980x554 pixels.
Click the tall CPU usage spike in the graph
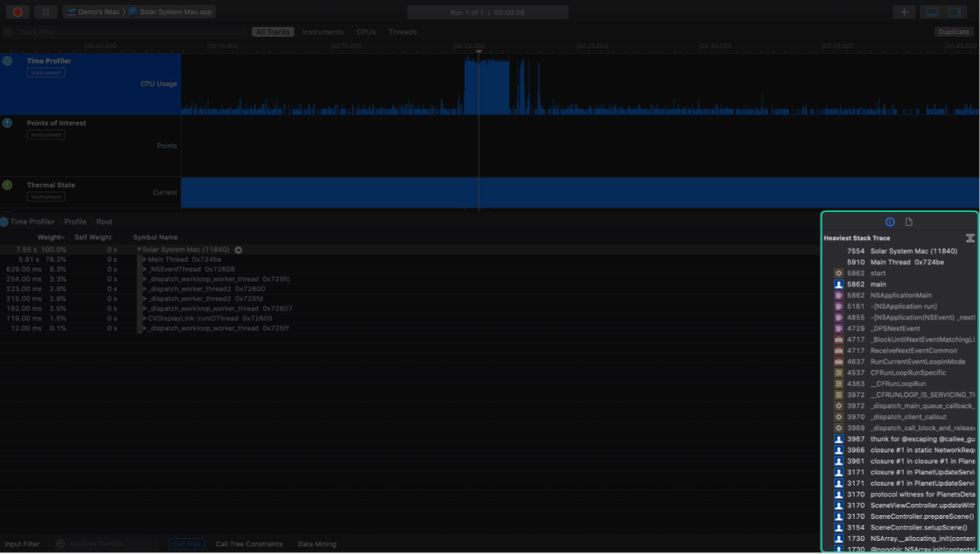[x=487, y=86]
